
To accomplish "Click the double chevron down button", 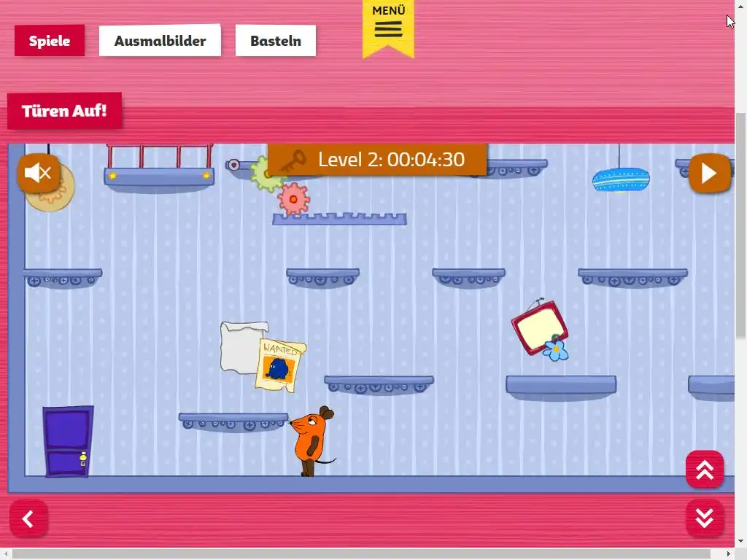I will [705, 518].
